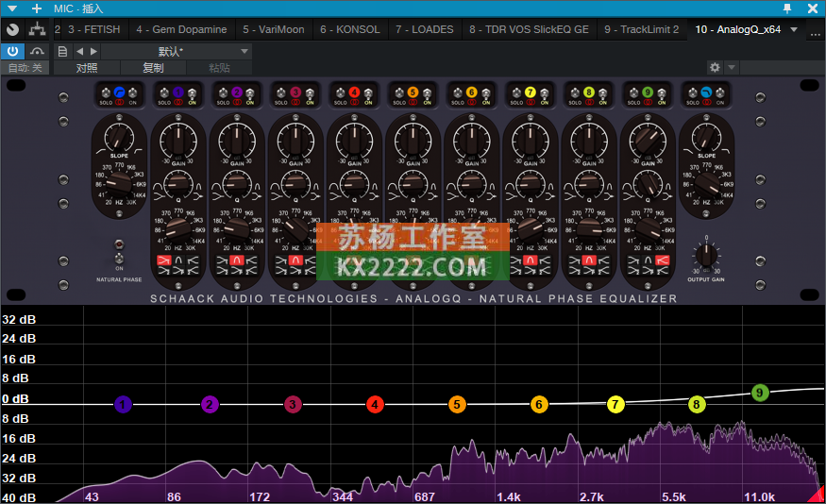Open the three-dots overflow menu
Screen dimensions: 826x504
point(815,34)
